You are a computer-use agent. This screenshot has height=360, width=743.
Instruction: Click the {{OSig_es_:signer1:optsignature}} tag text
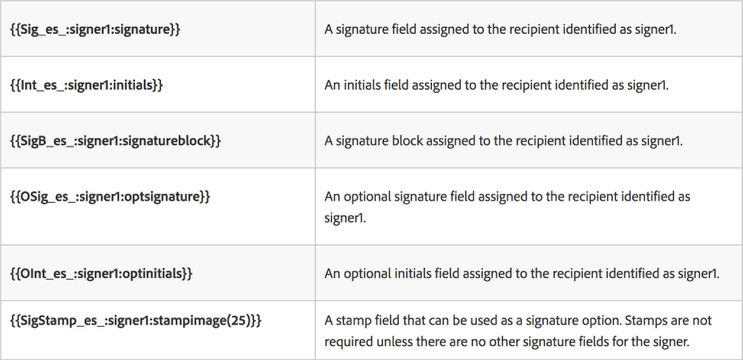[110, 196]
